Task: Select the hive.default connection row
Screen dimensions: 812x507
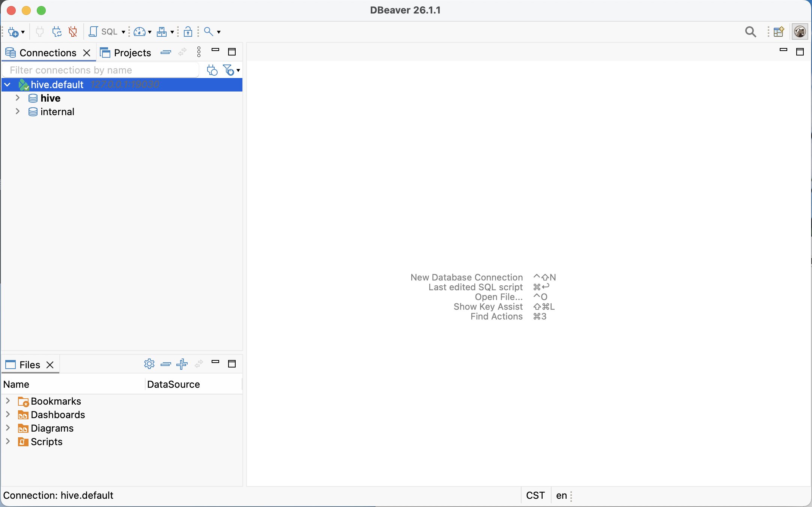Action: 122,85
